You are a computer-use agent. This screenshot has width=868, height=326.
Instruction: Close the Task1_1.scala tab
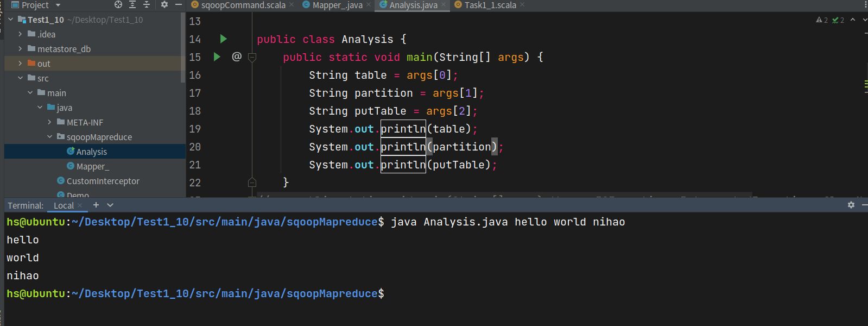tap(522, 5)
